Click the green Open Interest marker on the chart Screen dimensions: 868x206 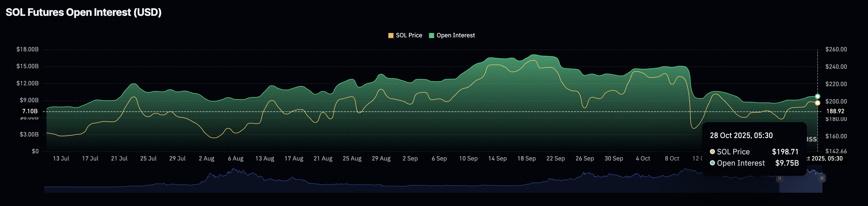[817, 97]
